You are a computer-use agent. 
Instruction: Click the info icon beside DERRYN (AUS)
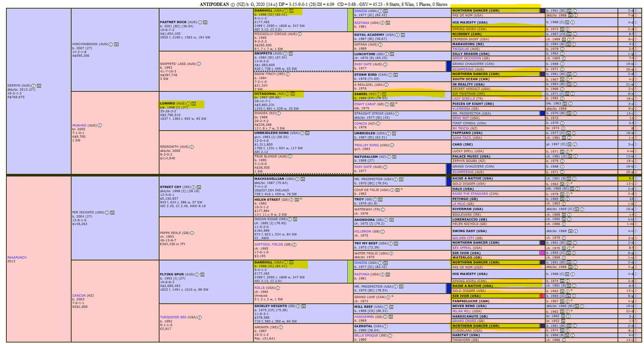pos(34,86)
